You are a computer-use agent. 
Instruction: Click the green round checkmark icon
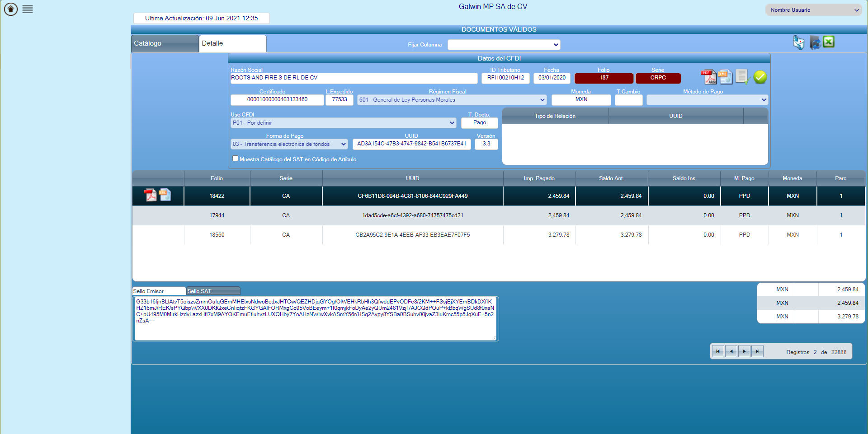(760, 77)
